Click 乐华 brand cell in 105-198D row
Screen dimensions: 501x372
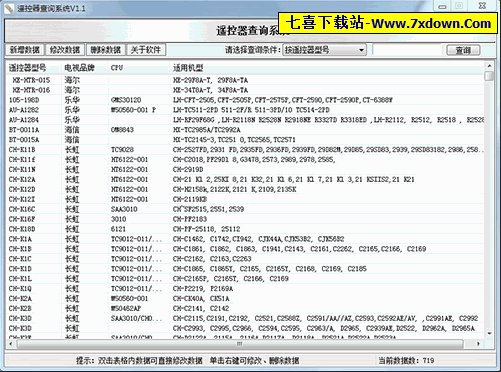pyautogui.click(x=72, y=100)
